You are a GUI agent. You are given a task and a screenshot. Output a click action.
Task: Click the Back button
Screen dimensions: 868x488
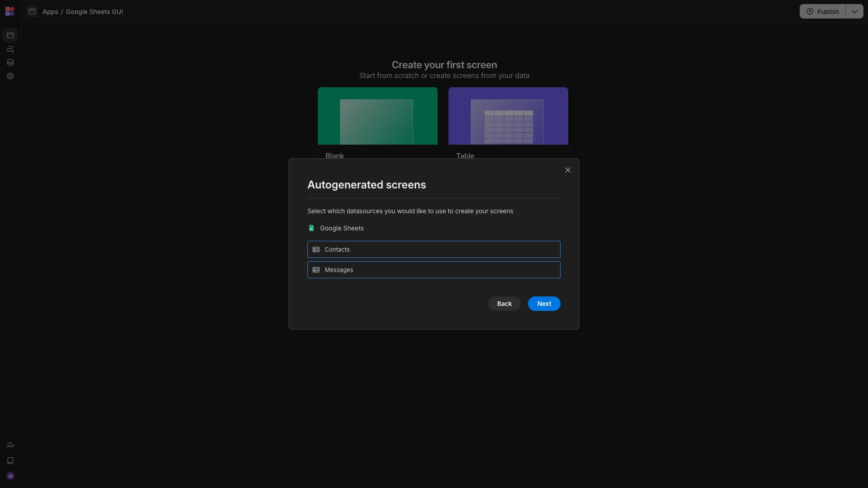tap(504, 304)
